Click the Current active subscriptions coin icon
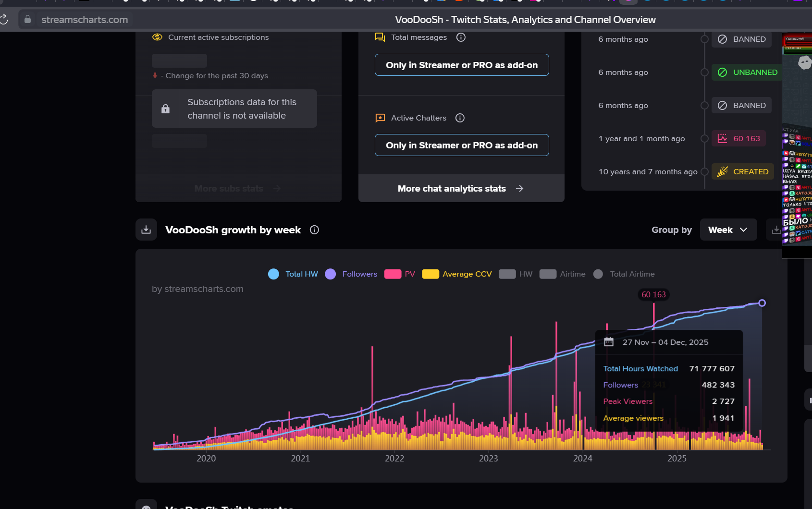The image size is (812, 509). [157, 37]
